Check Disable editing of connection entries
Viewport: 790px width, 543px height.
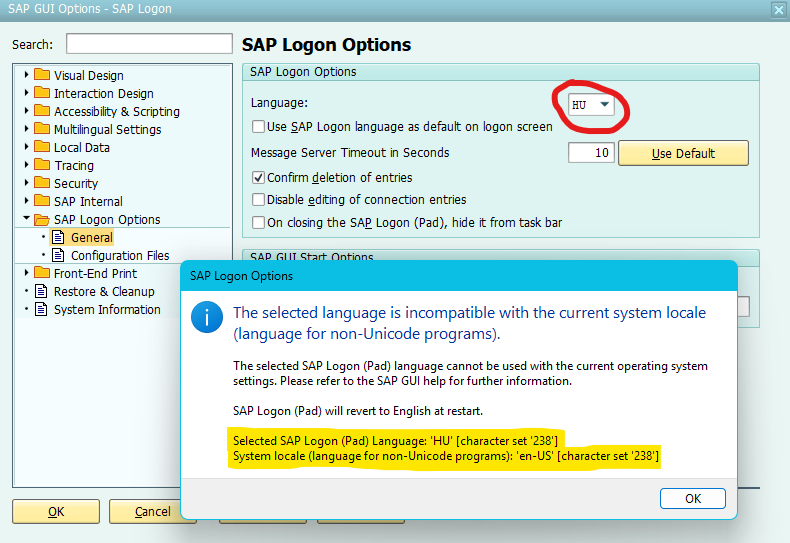click(258, 199)
